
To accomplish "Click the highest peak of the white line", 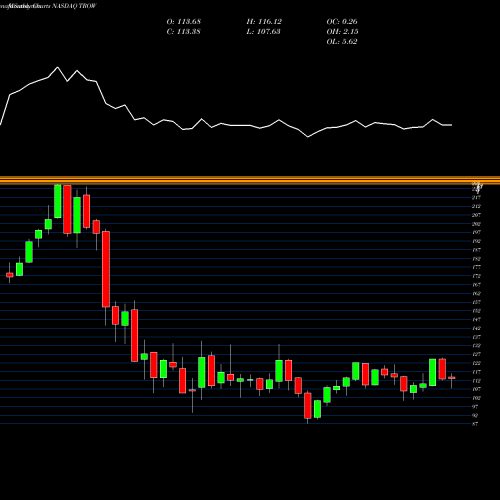I will point(58,68).
